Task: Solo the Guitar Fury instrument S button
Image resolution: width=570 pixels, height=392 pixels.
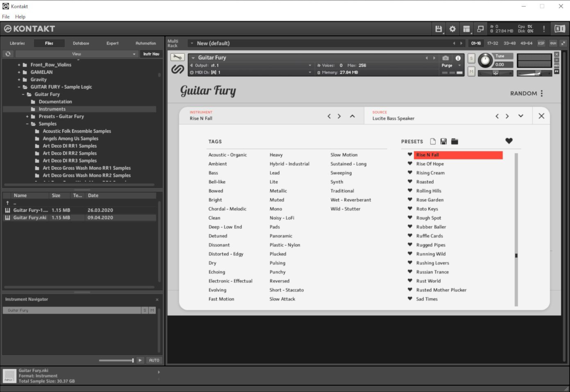Action: 471,58
